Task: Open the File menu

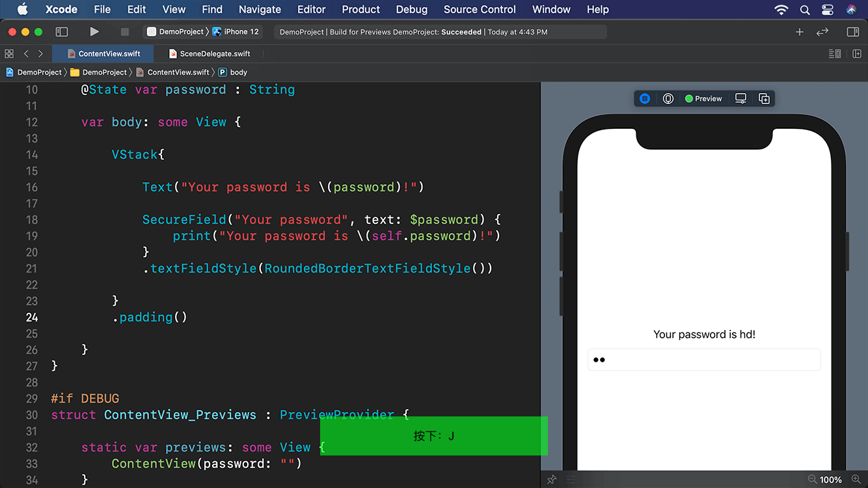Action: point(102,9)
